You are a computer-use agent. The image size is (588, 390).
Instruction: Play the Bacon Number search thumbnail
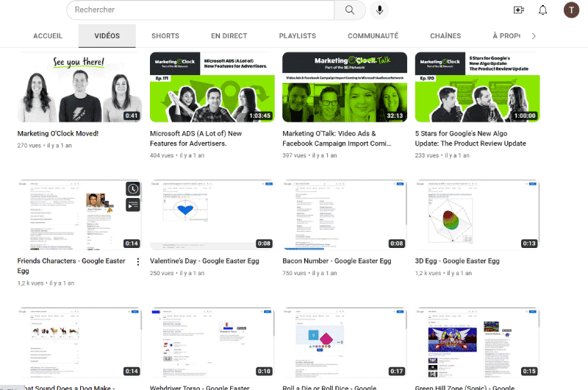345,215
